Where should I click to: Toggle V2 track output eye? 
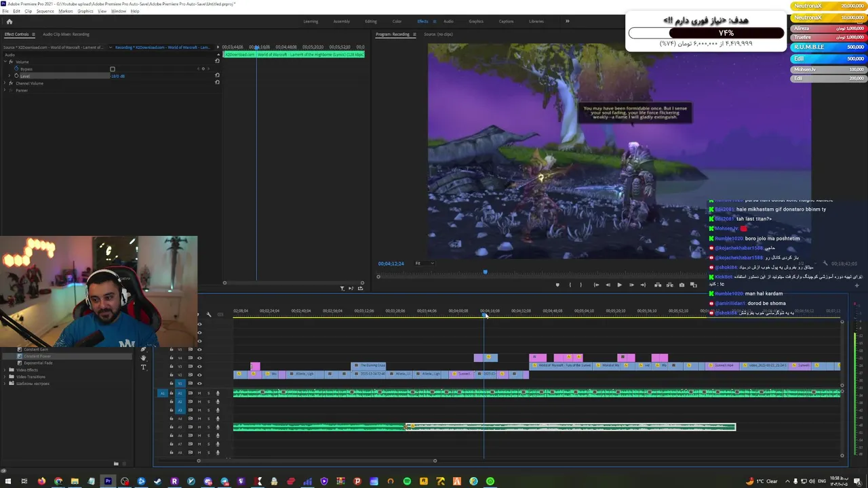[x=199, y=375]
